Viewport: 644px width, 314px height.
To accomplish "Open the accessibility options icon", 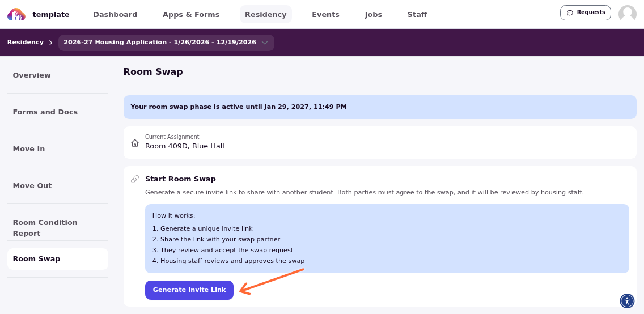I will 627,301.
